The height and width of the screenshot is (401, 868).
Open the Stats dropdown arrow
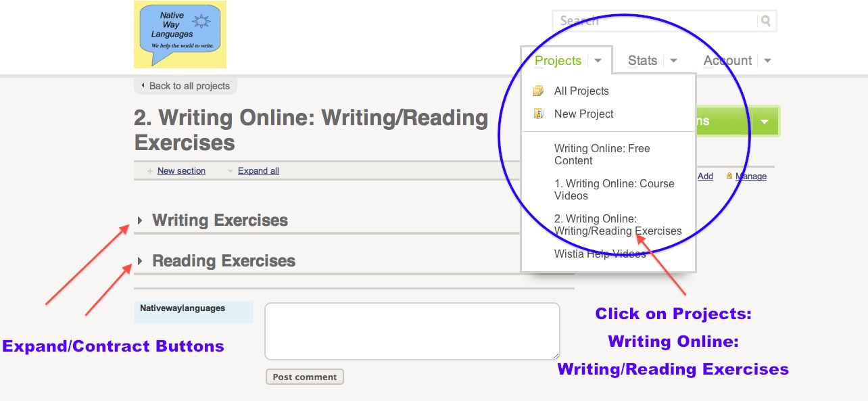tap(673, 61)
